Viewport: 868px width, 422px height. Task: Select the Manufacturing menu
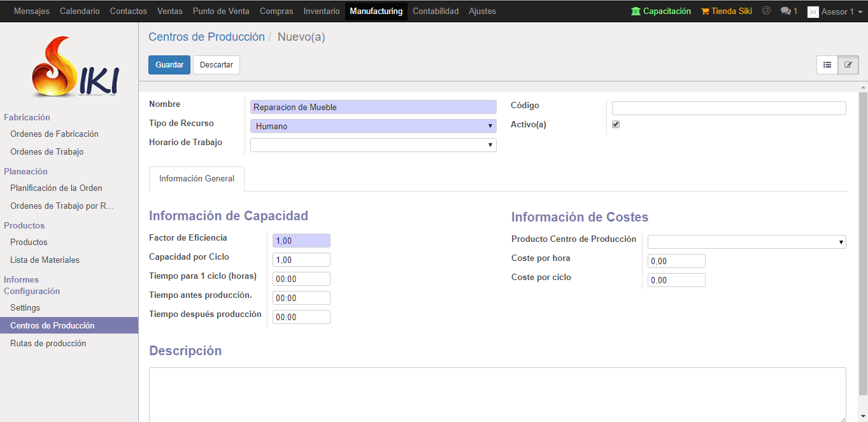pos(376,11)
